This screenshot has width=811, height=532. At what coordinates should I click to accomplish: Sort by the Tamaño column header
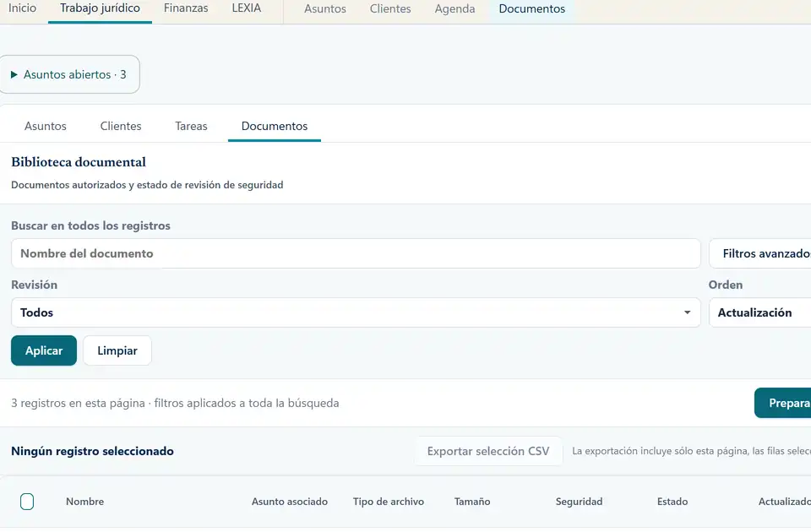472,502
